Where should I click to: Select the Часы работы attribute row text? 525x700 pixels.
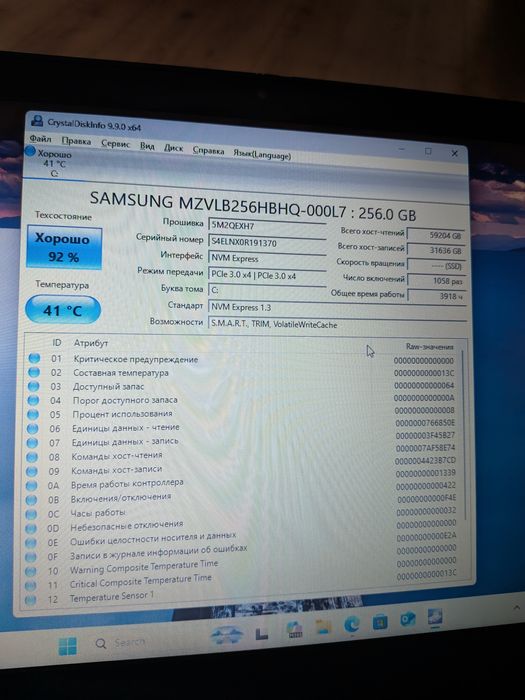pos(98,512)
